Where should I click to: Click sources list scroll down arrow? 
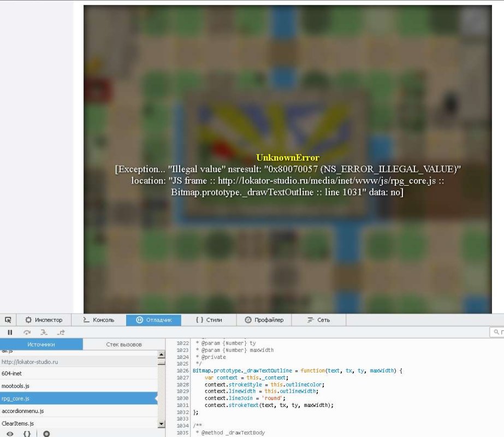tap(162, 424)
